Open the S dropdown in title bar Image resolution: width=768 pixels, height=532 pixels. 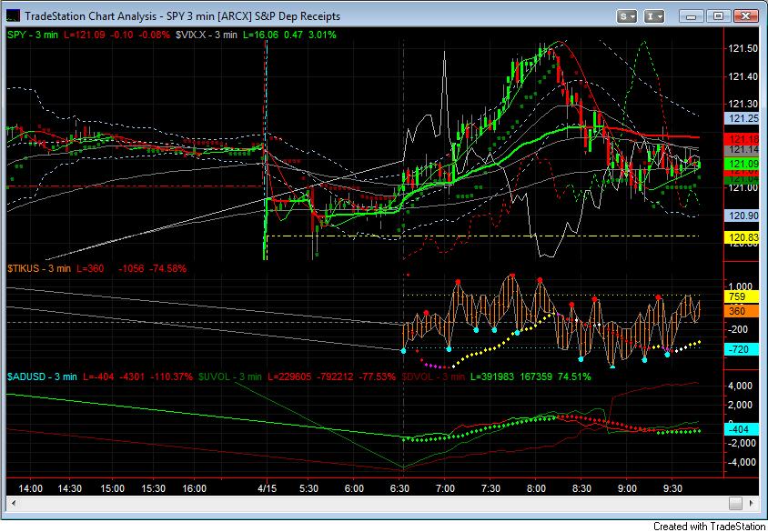pyautogui.click(x=626, y=16)
